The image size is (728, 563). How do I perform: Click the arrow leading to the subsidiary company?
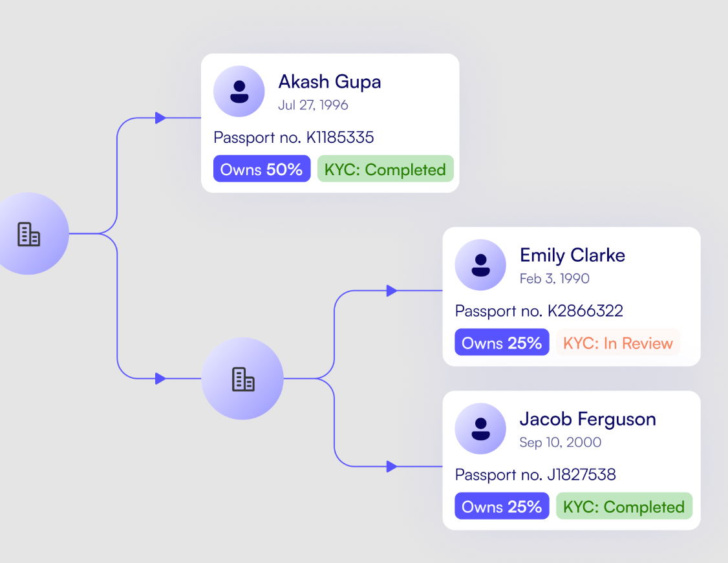[161, 379]
